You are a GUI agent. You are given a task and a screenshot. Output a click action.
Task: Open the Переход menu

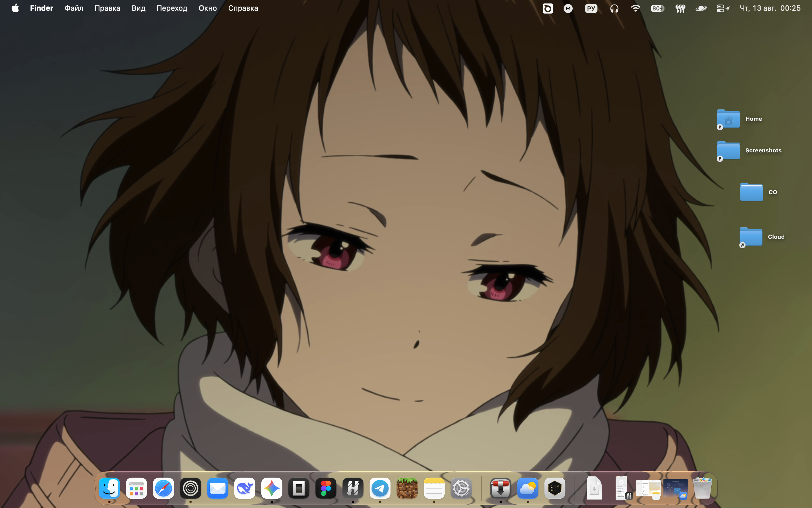click(x=172, y=8)
